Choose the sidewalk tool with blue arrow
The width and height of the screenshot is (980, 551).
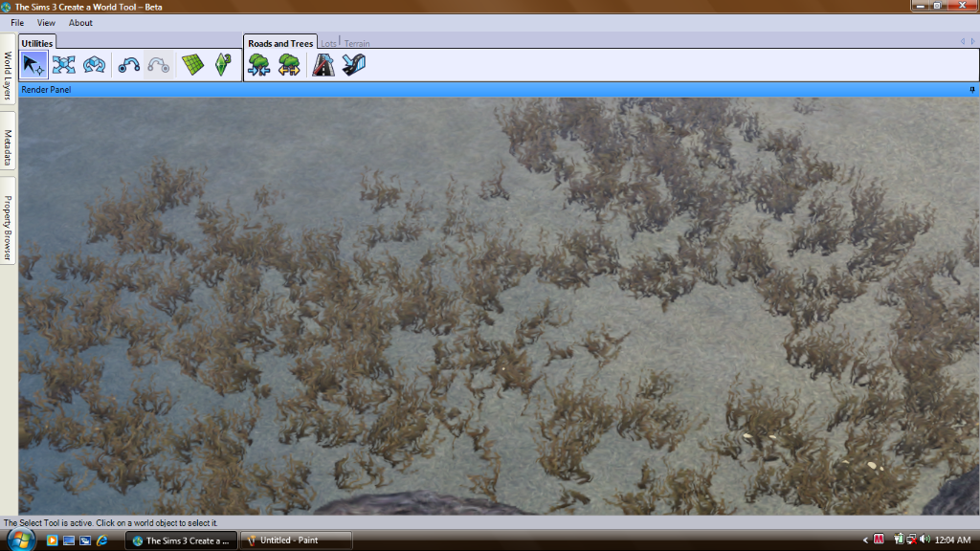point(354,65)
